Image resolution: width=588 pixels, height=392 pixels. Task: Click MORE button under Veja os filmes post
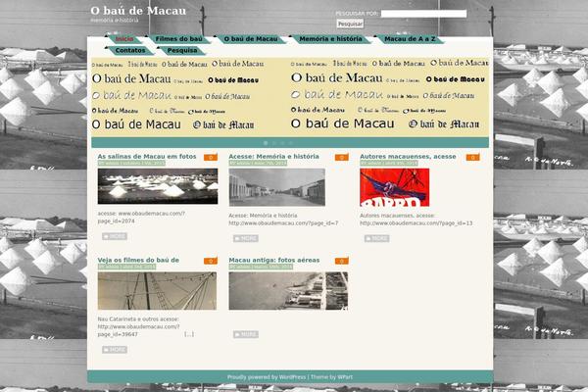click(x=115, y=350)
